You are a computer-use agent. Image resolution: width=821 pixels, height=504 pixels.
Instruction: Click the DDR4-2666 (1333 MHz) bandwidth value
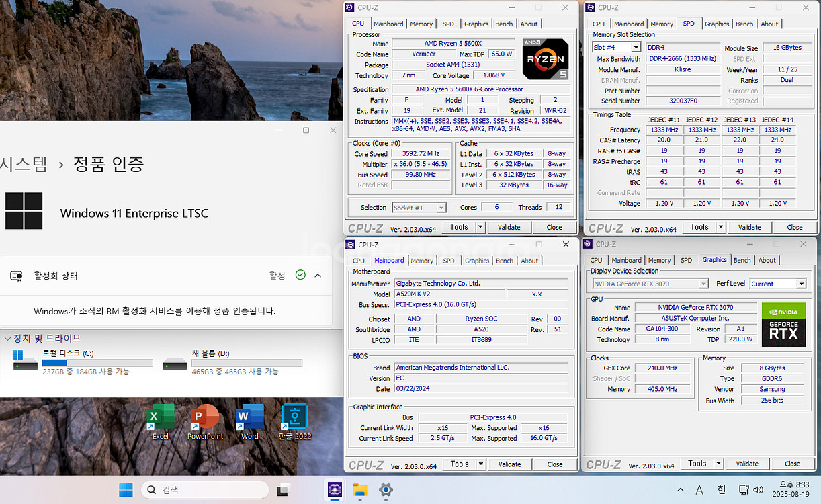coord(682,58)
